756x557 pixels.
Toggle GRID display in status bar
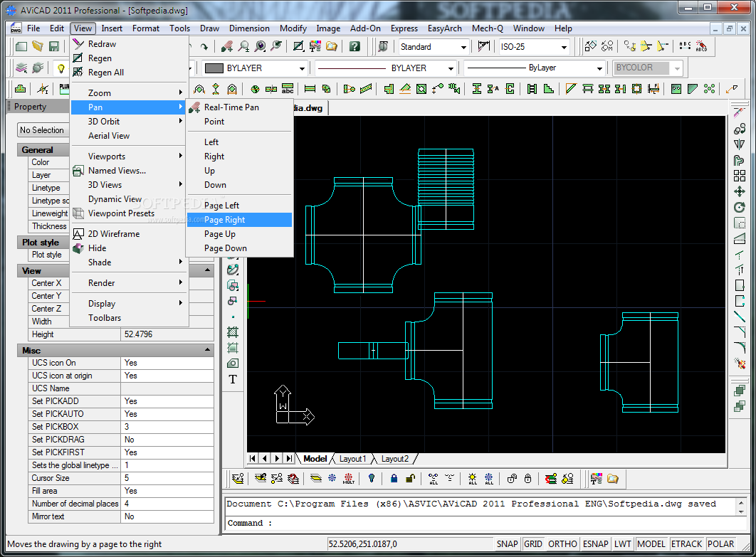coord(532,544)
